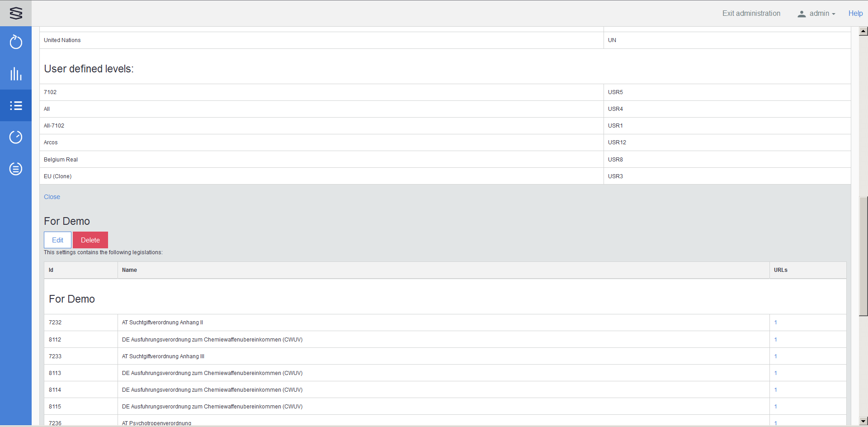This screenshot has height=427, width=868.
Task: Open the gauge dial sidebar icon
Action: (16, 137)
